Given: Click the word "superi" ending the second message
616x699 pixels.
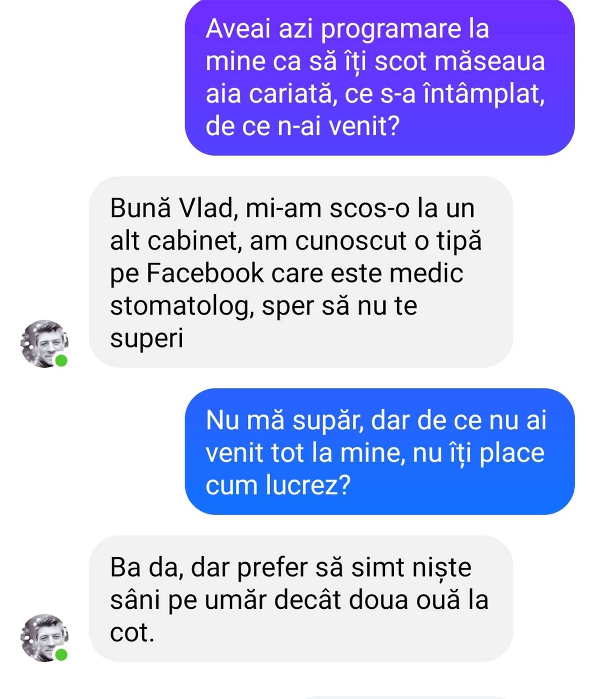Looking at the screenshot, I should (147, 339).
